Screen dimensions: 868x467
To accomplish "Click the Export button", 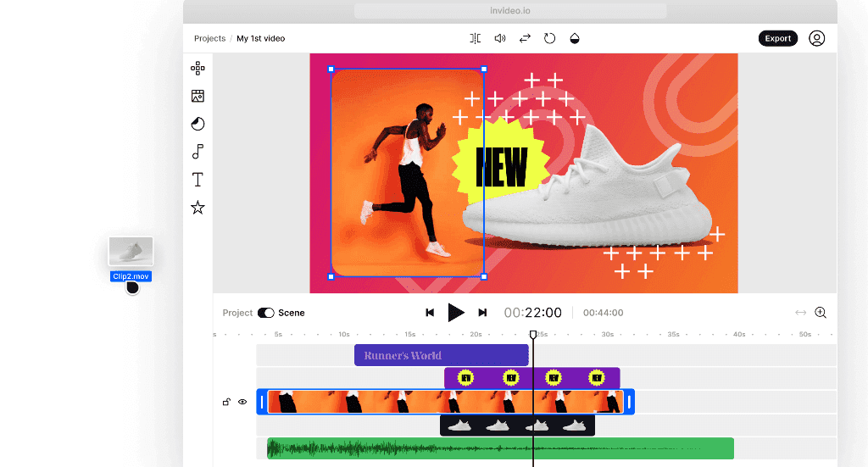I will click(778, 38).
